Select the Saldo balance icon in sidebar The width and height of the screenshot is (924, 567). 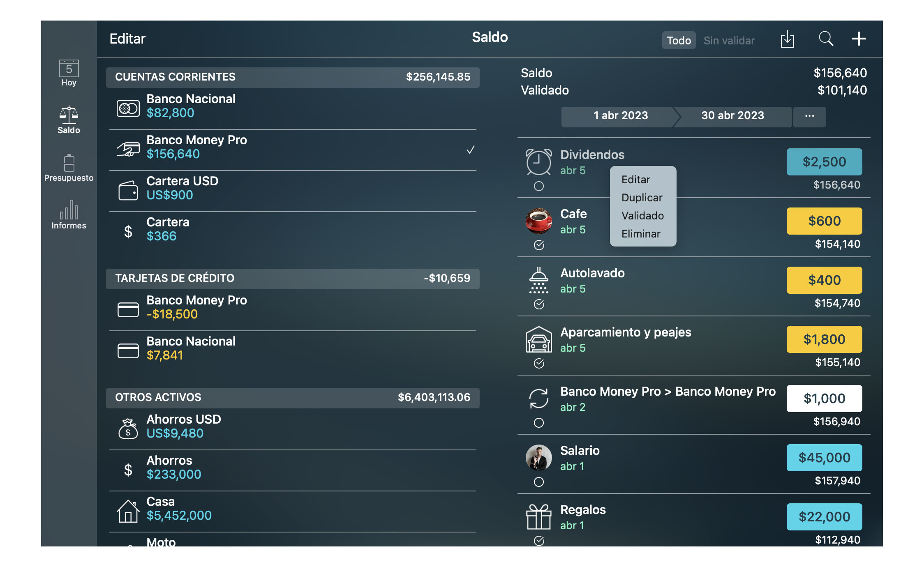point(69,119)
